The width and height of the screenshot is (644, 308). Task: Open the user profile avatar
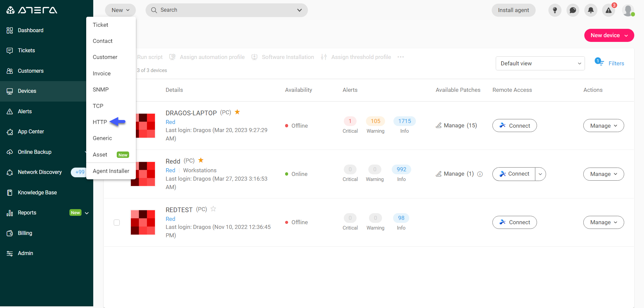click(x=628, y=10)
